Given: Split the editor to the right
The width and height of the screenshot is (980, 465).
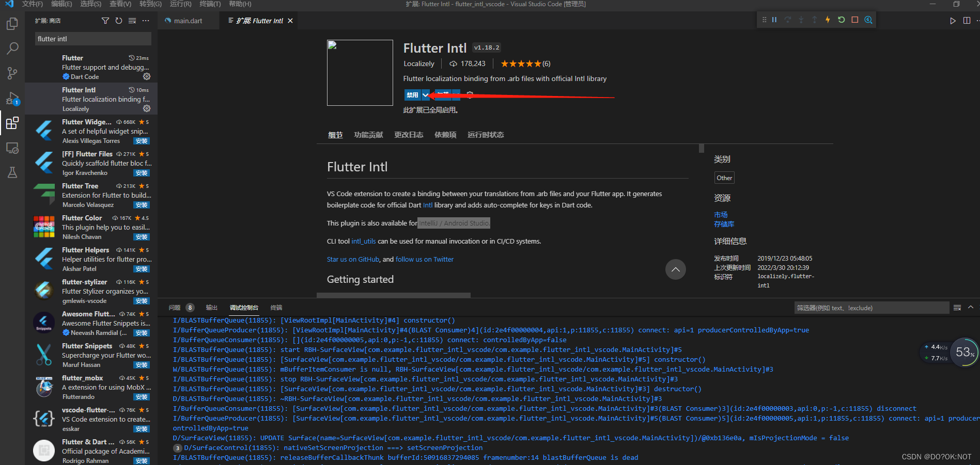Looking at the screenshot, I should pyautogui.click(x=967, y=21).
